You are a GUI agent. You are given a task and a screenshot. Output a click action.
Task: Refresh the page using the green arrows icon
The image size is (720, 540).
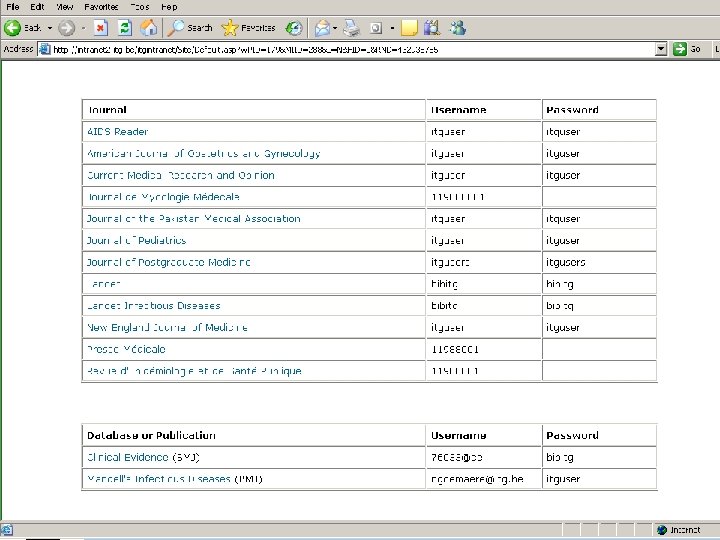124,28
